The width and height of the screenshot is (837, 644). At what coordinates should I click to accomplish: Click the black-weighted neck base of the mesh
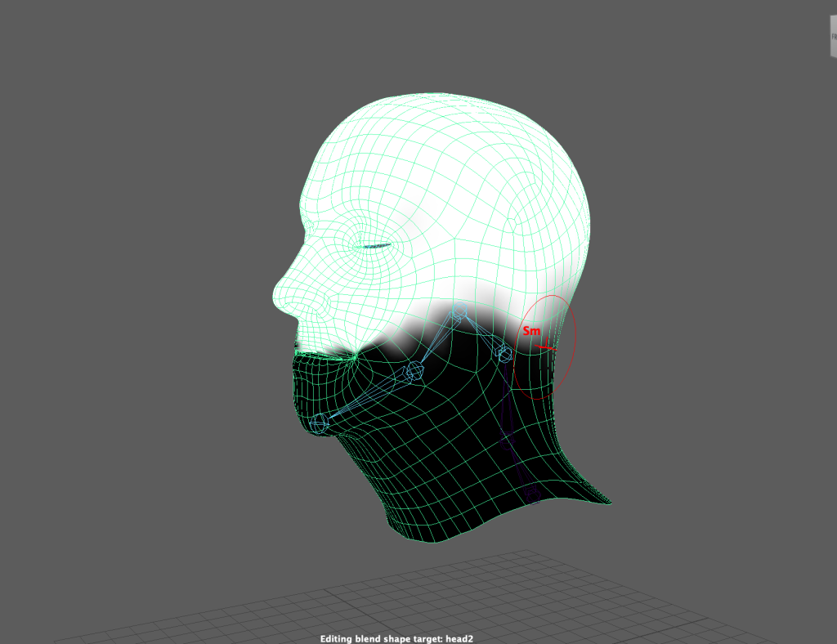458,507
